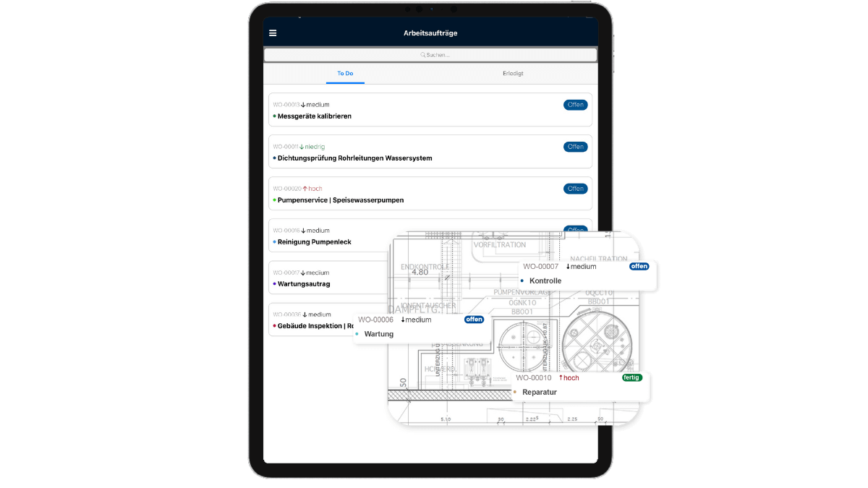Click the medium priority arrow on WO-00003
This screenshot has width=868, height=488.
click(x=303, y=105)
